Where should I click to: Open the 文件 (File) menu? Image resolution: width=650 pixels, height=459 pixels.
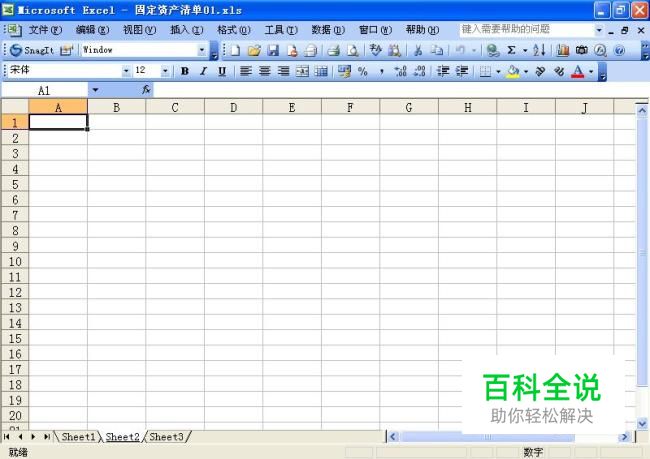45,29
